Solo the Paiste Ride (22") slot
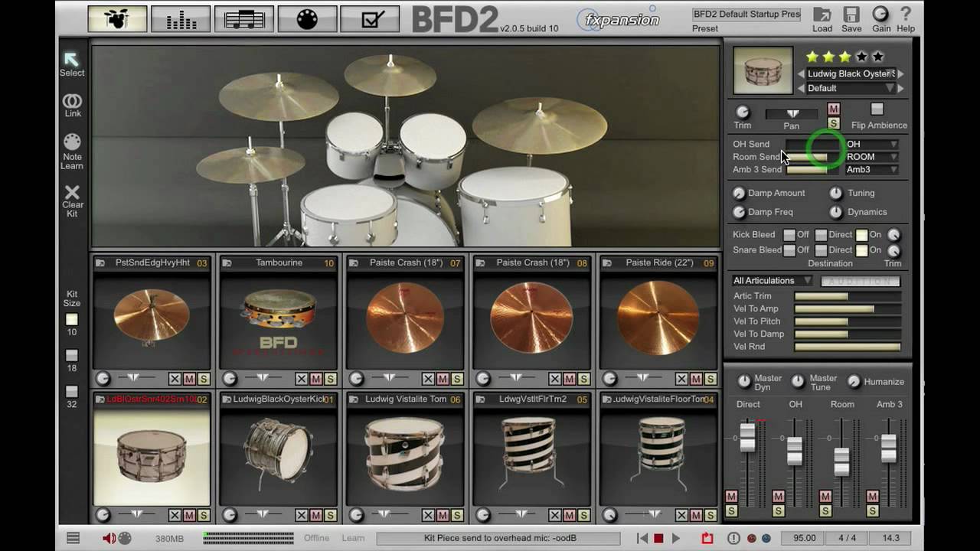The width and height of the screenshot is (980, 551). (710, 379)
